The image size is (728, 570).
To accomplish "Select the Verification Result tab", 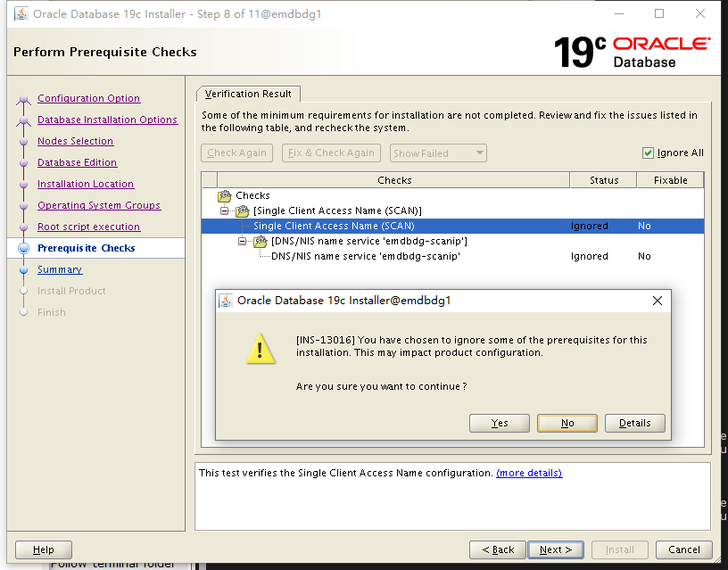I will [248, 94].
